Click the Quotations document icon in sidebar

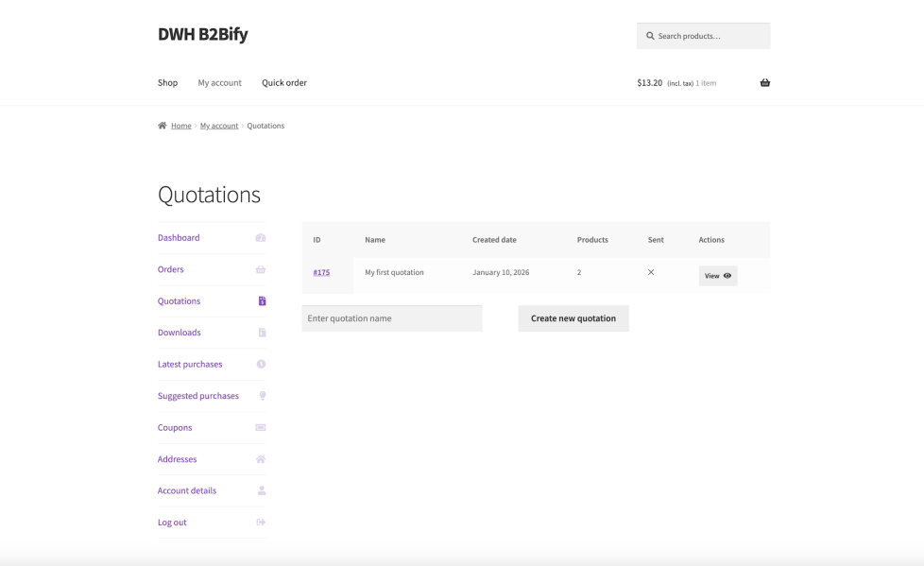[262, 301]
